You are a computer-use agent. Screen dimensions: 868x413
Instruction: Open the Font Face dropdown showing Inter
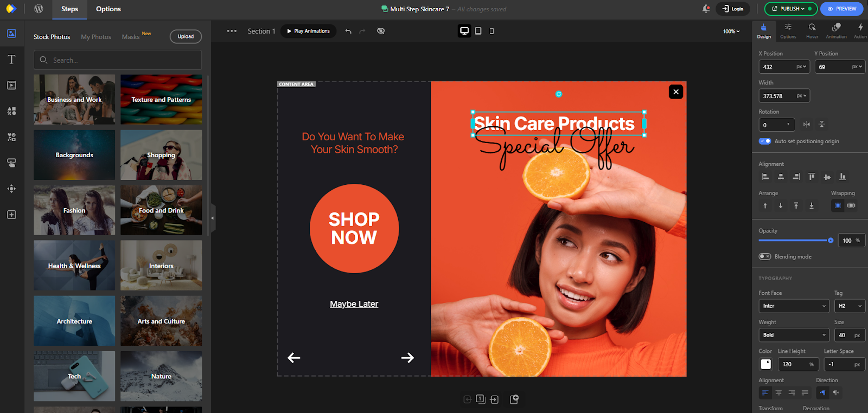coord(794,306)
